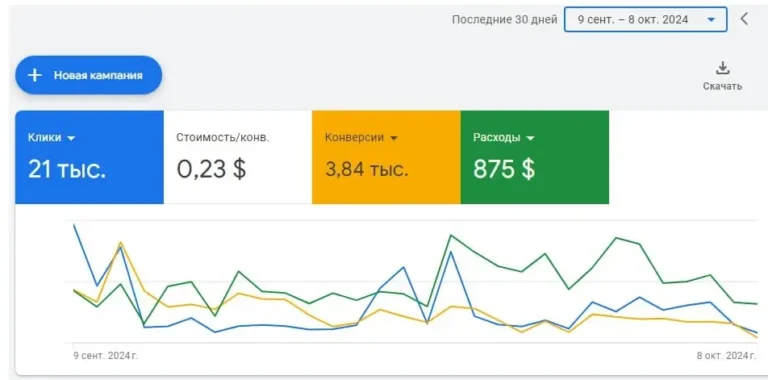Click the 0,23 $ cost per conversion value
The width and height of the screenshot is (768, 380).
click(211, 169)
